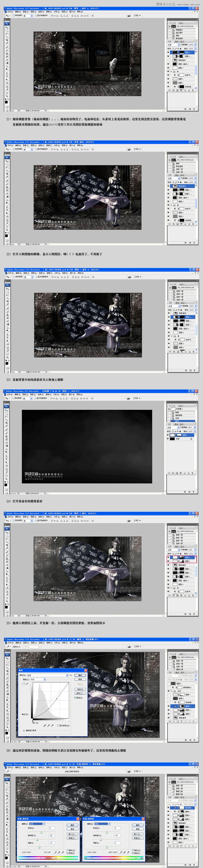Select the Zoom tool in the 未标题-2 window
The height and width of the screenshot is (868, 203).
coord(7,479)
